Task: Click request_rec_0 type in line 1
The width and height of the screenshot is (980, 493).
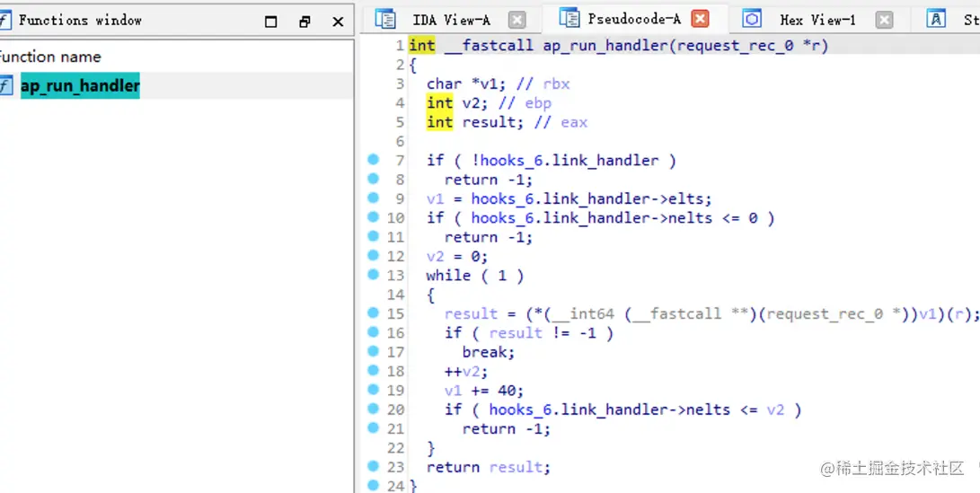Action: click(x=735, y=46)
